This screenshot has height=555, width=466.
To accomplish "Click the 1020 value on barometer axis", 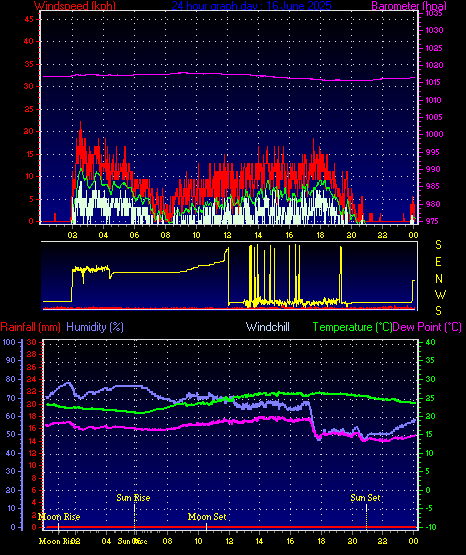I will click(x=434, y=65).
